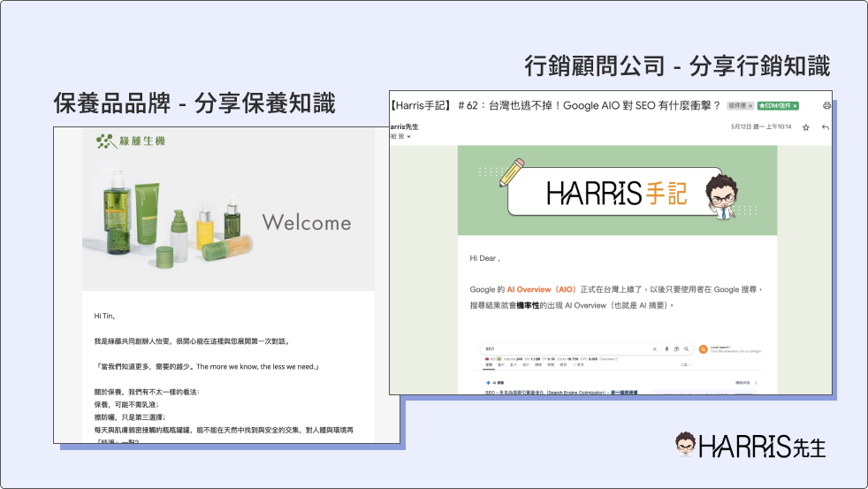Click the pencil icon on the HARRIS手記 banner

click(x=512, y=172)
